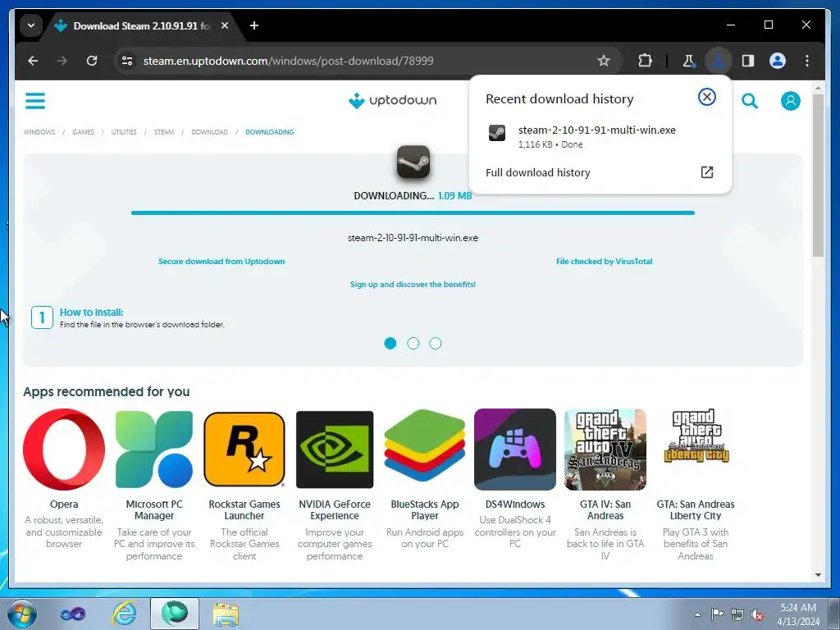Open GTA: San Andreas Liberty City icon
The width and height of the screenshot is (840, 630).
tap(696, 436)
